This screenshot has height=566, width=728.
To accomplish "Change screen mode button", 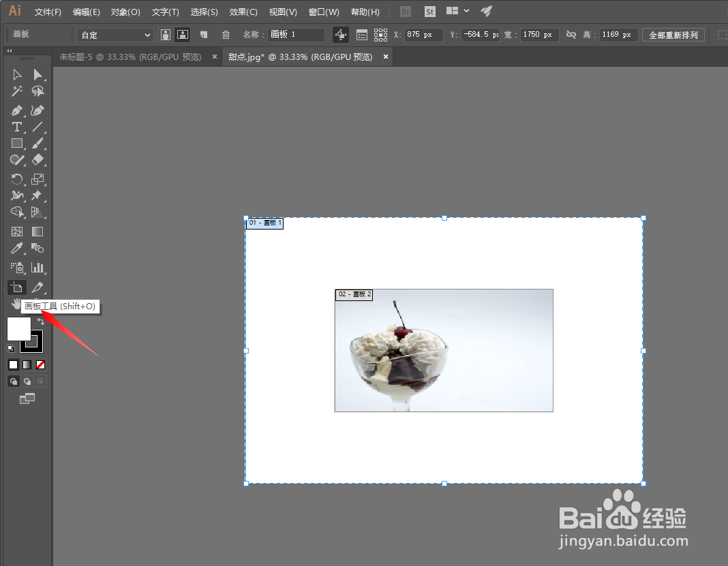I will (27, 398).
